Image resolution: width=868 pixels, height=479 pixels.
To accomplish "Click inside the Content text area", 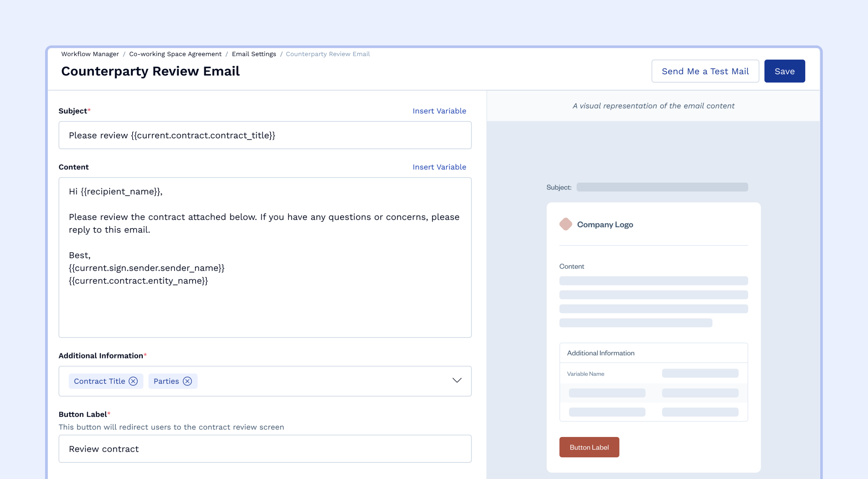I will 264,305.
